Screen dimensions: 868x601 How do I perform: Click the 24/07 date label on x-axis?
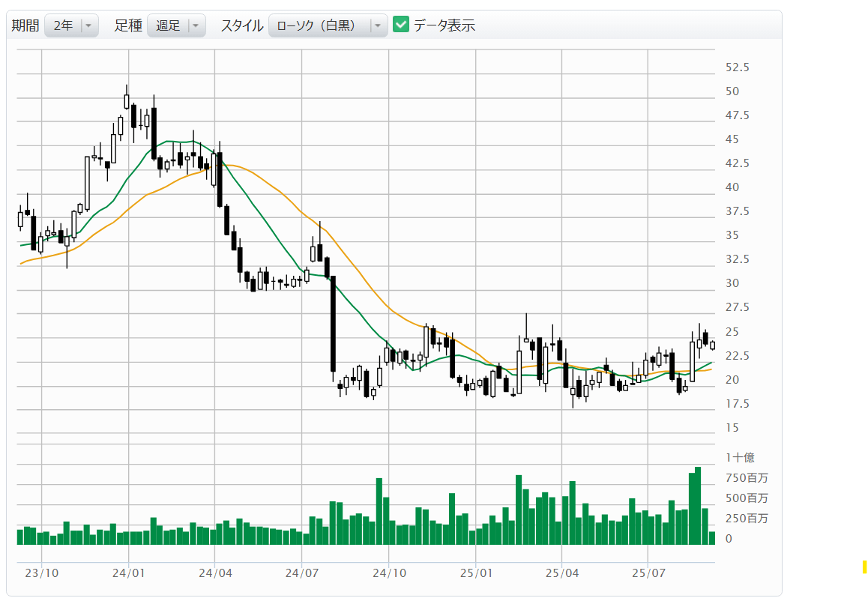tap(301, 573)
